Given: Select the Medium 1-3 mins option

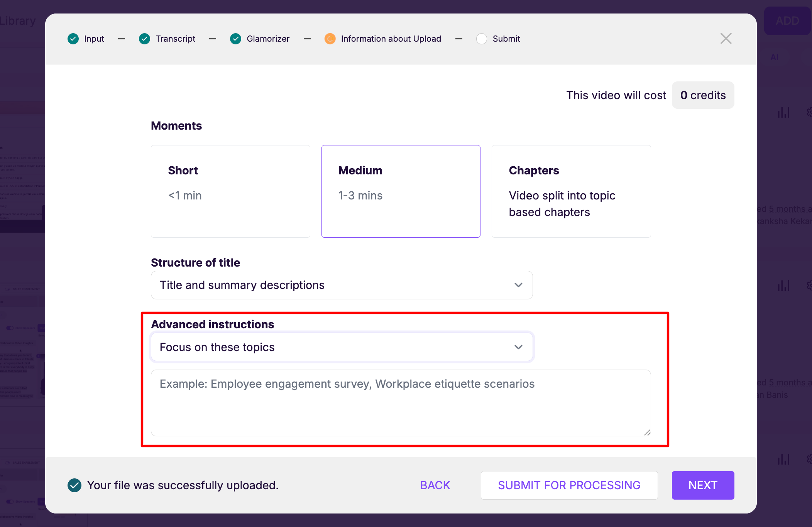Looking at the screenshot, I should pyautogui.click(x=401, y=191).
